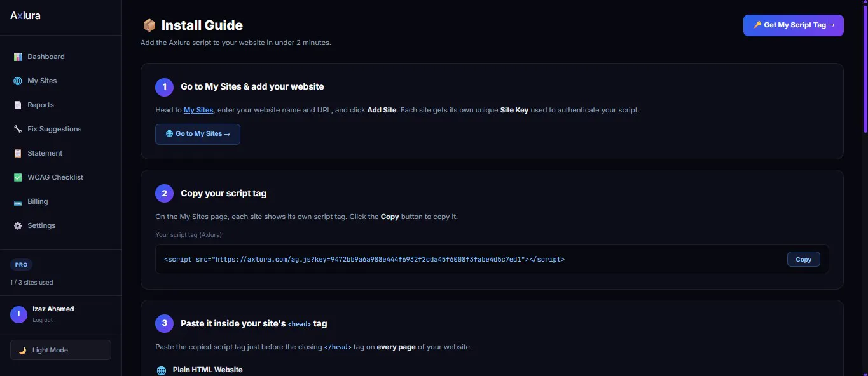Click the My Sites globe icon in sidebar
Viewport: 868px width, 376px height.
(18, 81)
